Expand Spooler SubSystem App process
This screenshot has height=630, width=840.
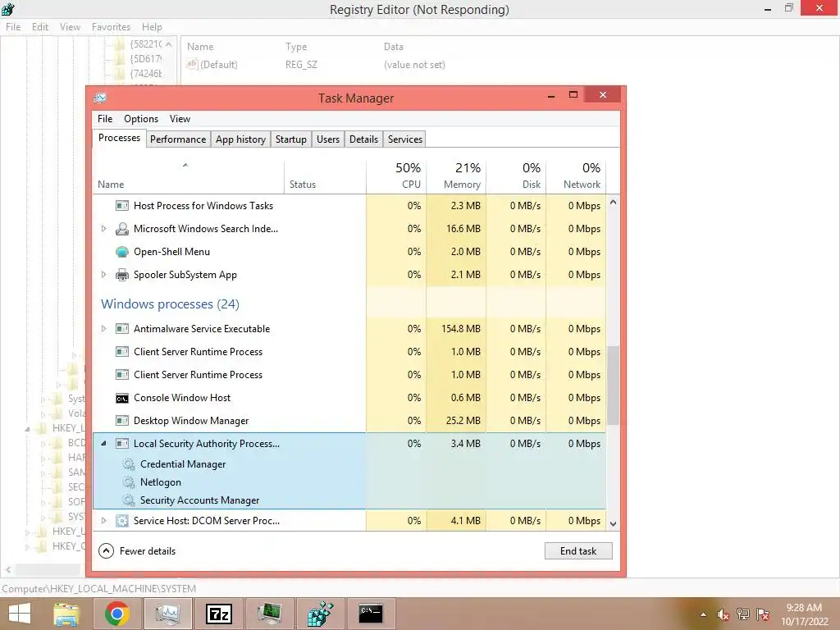point(104,275)
